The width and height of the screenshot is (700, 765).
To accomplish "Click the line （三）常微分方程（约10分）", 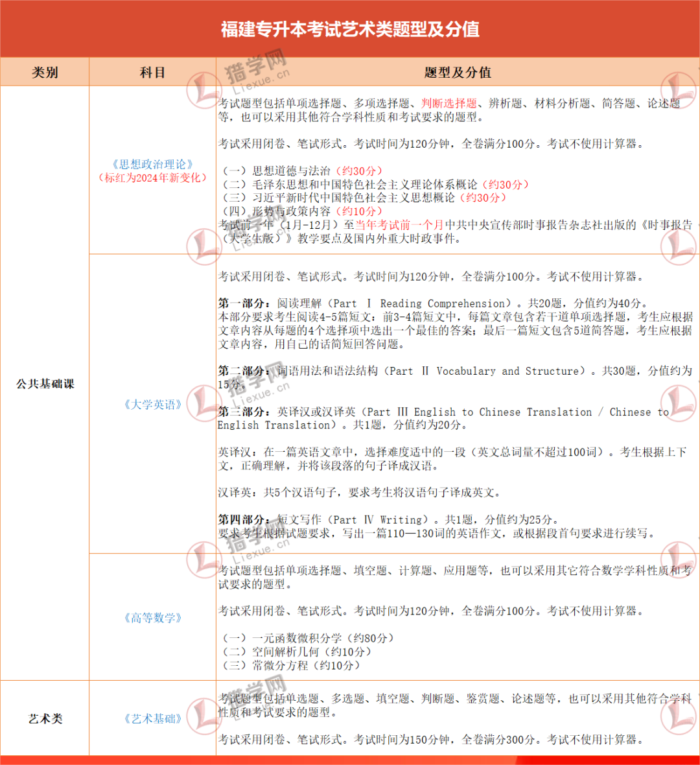I will (x=292, y=665).
